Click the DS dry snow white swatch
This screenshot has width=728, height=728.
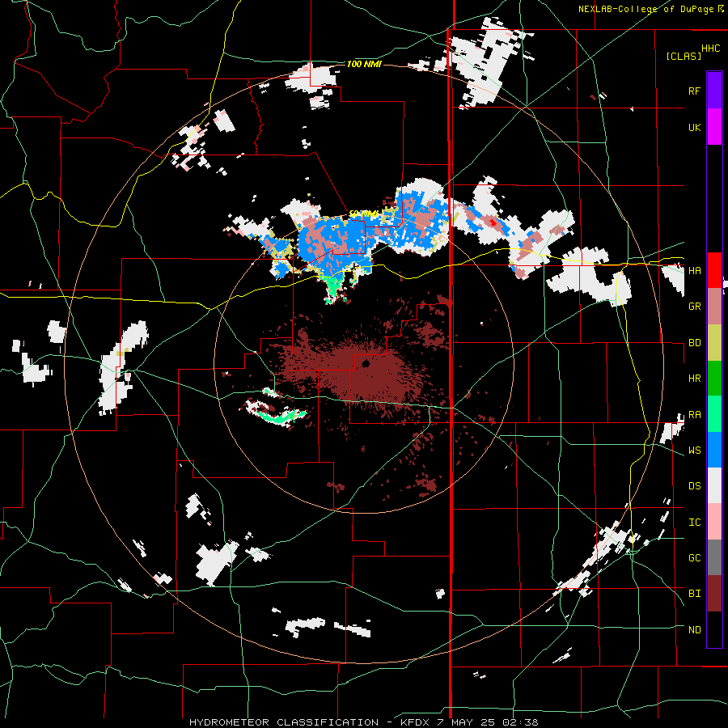coord(714,485)
